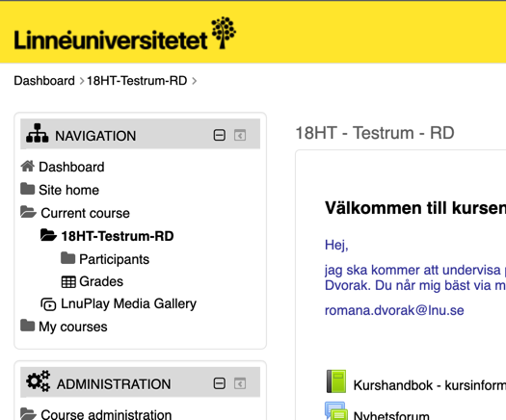The image size is (506, 420).
Task: Go to Dashboard via the breadcrumb
Action: [44, 81]
